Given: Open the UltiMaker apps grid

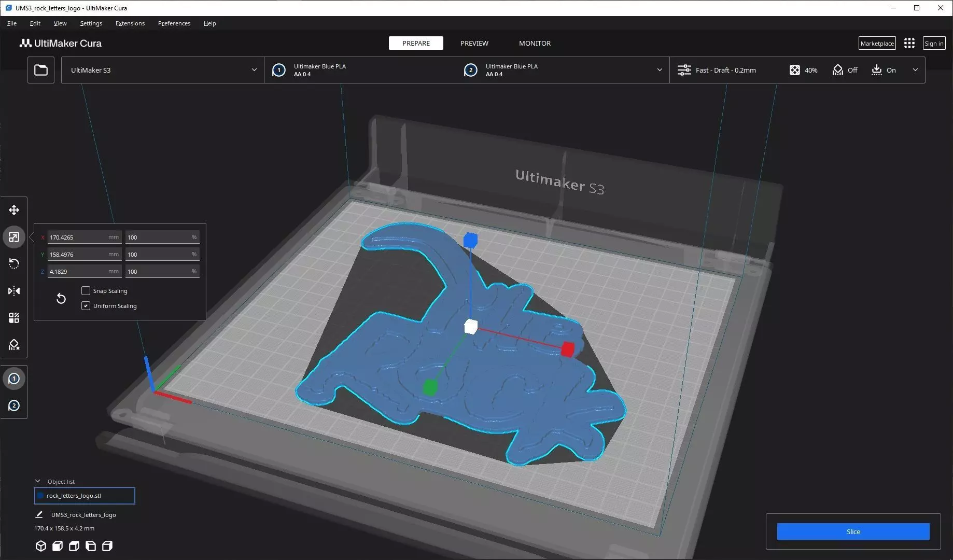Looking at the screenshot, I should pos(909,44).
